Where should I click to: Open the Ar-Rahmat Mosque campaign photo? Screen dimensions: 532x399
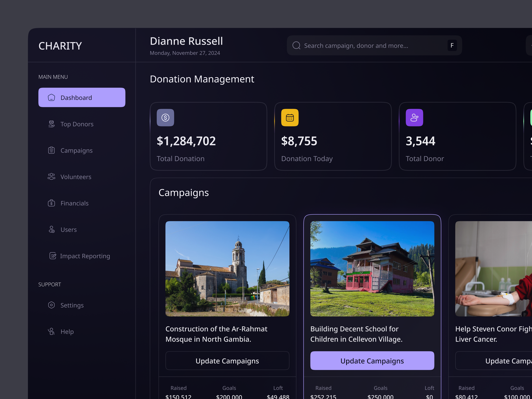coord(227,269)
